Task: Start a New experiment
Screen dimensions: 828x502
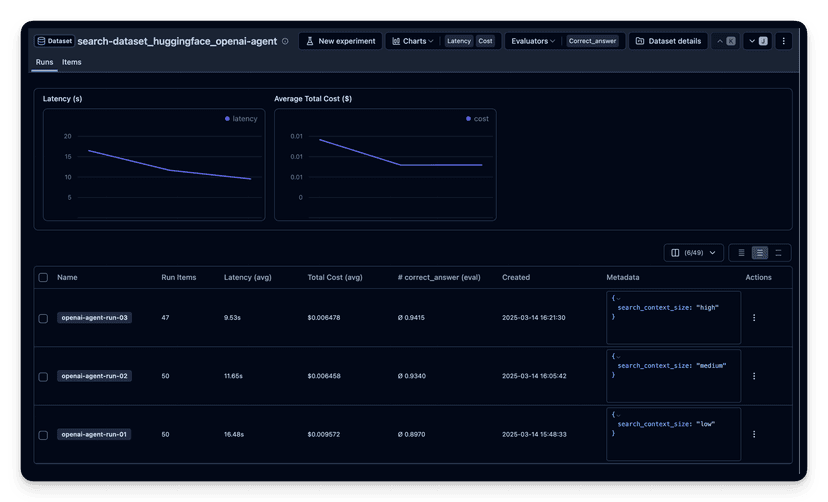Action: [341, 41]
